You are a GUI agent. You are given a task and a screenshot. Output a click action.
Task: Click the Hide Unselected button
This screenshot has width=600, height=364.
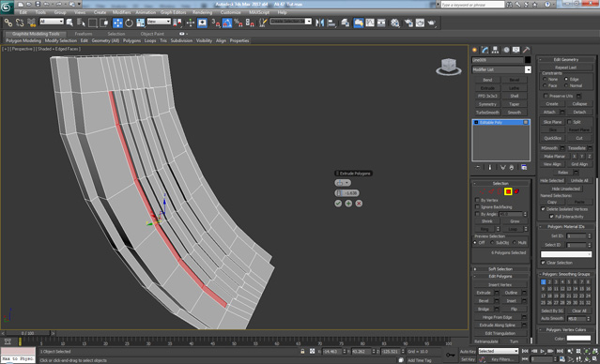[566, 189]
